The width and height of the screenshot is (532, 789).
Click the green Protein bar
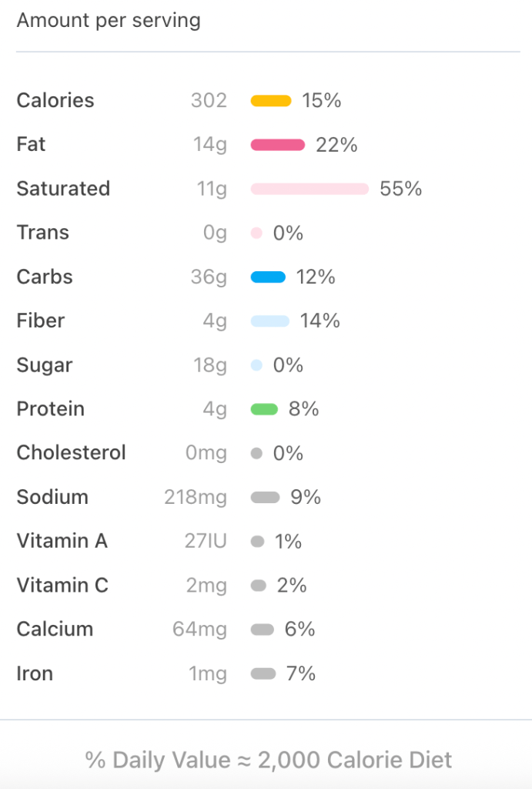coord(264,409)
